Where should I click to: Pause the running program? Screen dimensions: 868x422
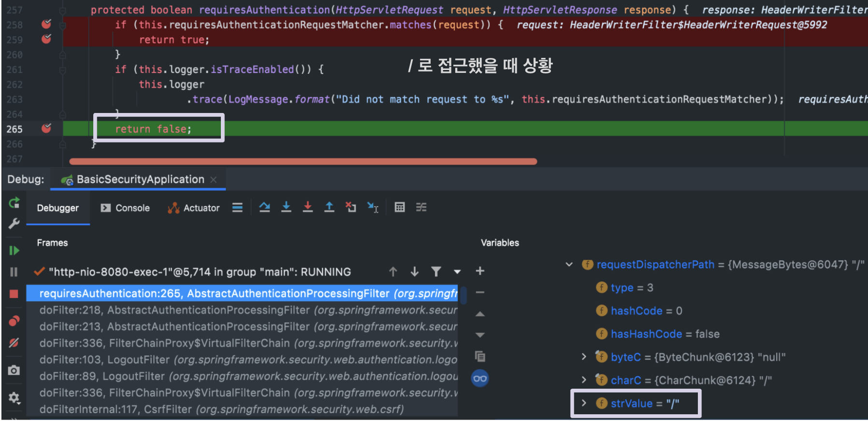tap(14, 272)
